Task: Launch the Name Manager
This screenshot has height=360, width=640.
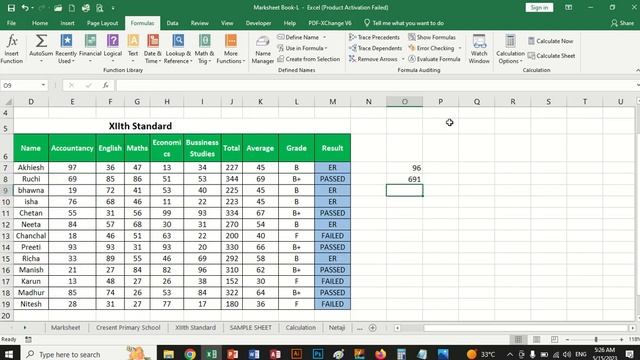Action: click(x=262, y=49)
